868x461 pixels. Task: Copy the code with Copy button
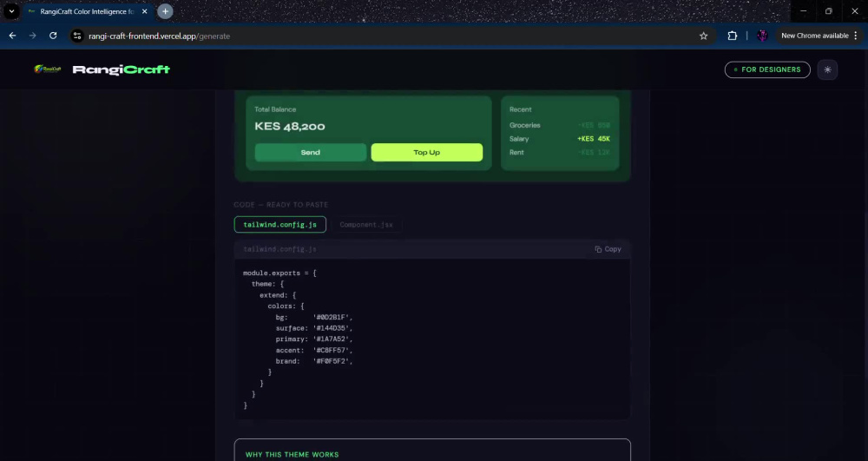point(608,249)
